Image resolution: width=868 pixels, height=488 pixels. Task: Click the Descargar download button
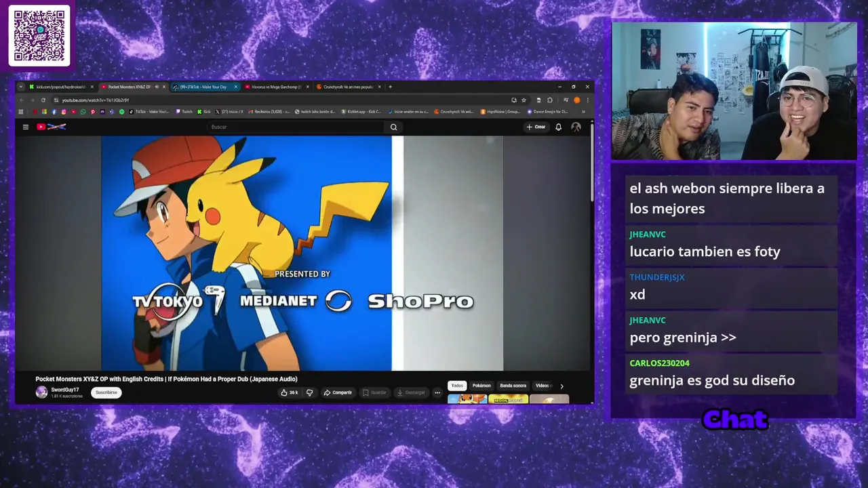coord(411,392)
